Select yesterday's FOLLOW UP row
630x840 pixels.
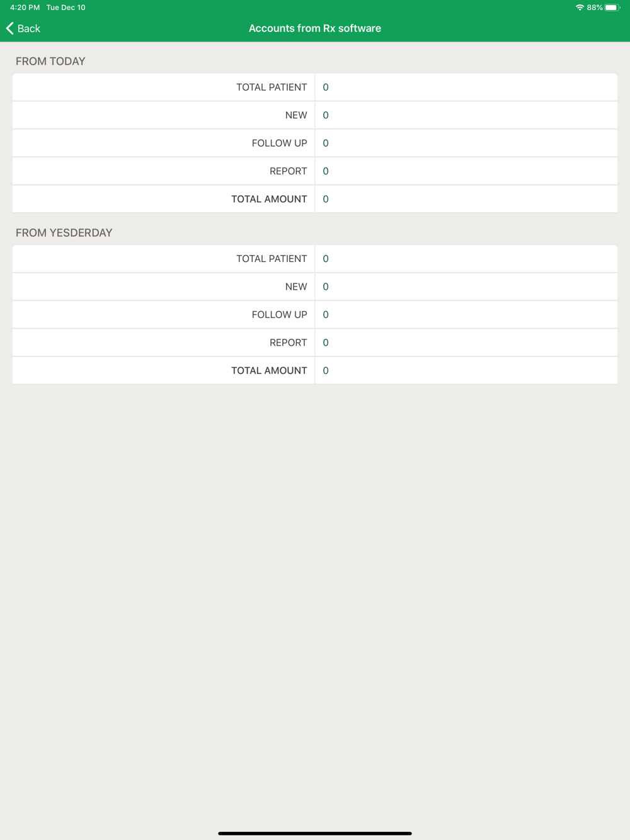[x=315, y=315]
